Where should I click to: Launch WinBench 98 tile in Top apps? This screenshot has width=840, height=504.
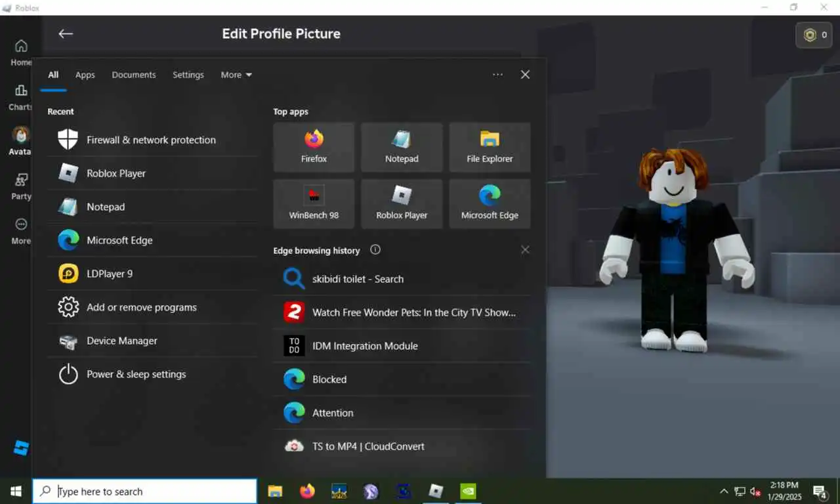[x=314, y=203]
